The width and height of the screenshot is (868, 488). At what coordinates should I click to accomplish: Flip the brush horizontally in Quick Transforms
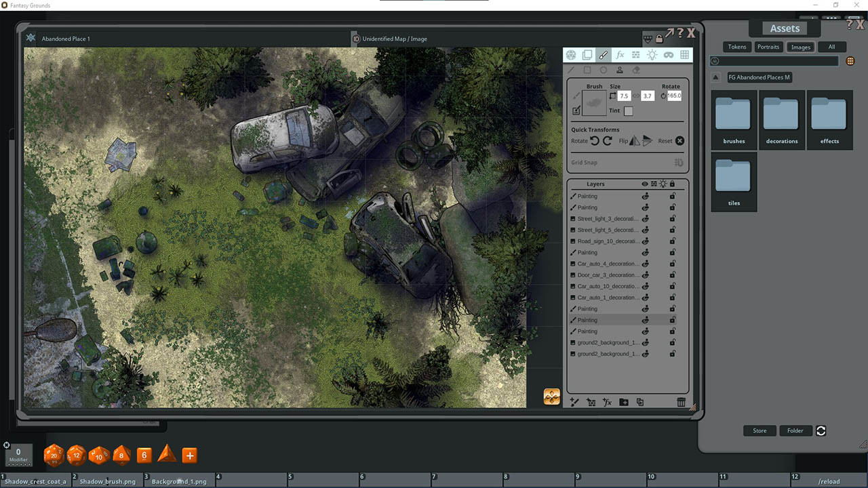(635, 140)
